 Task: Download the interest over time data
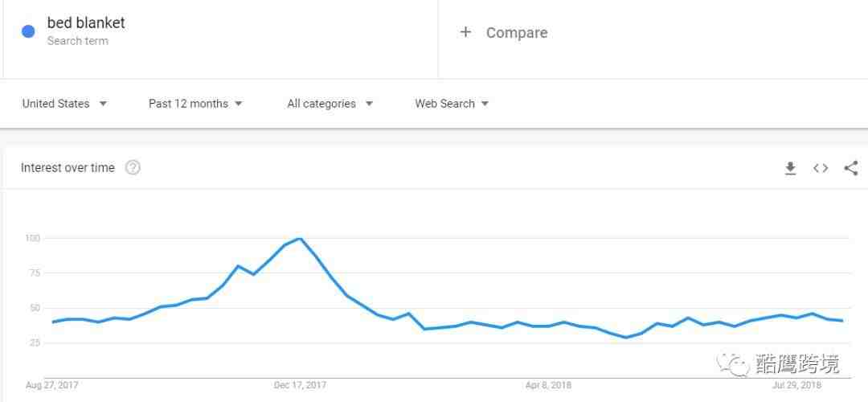point(791,168)
